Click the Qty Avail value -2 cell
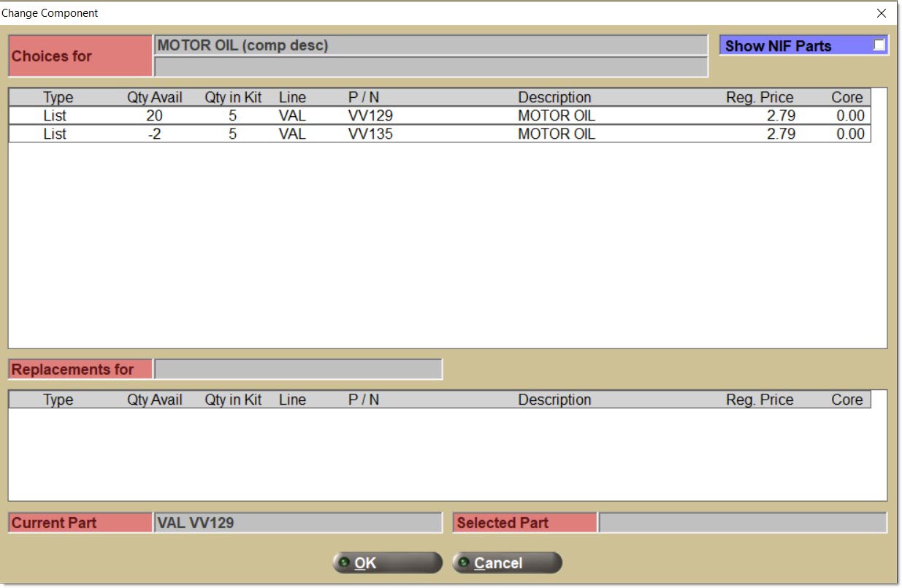The height and width of the screenshot is (588, 902). point(155,134)
